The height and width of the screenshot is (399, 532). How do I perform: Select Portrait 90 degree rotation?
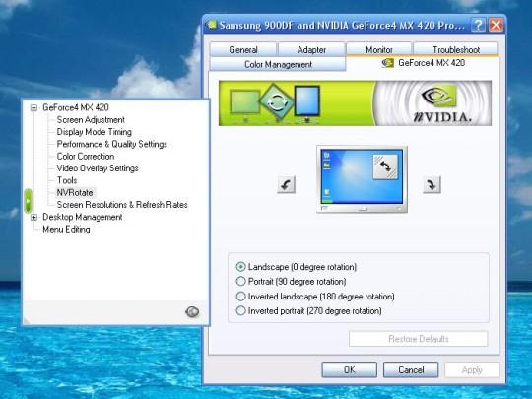coord(240,281)
